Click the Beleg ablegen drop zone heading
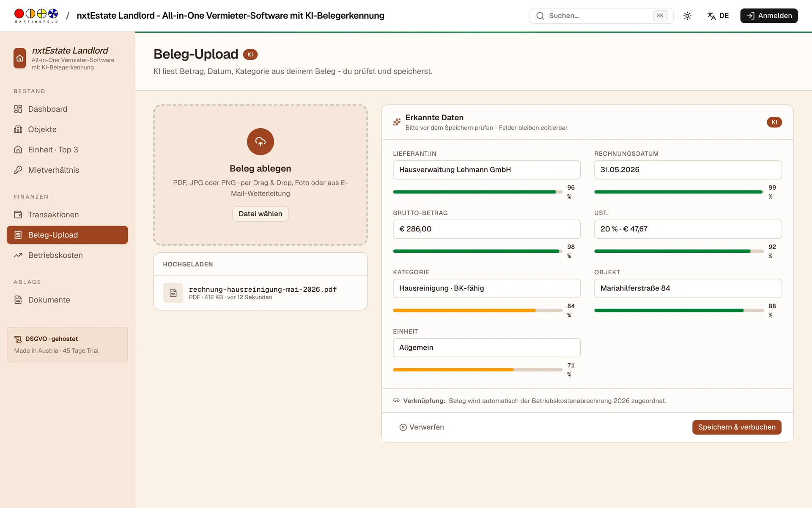This screenshot has width=812, height=508. tap(261, 168)
